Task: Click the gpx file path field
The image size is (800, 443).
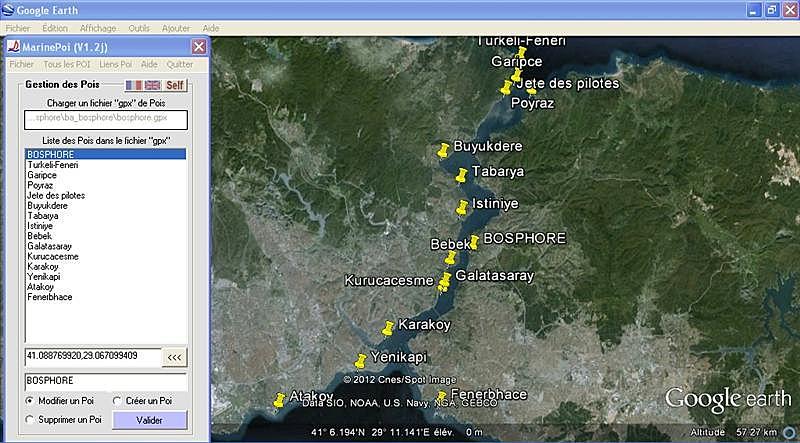Action: (x=106, y=120)
